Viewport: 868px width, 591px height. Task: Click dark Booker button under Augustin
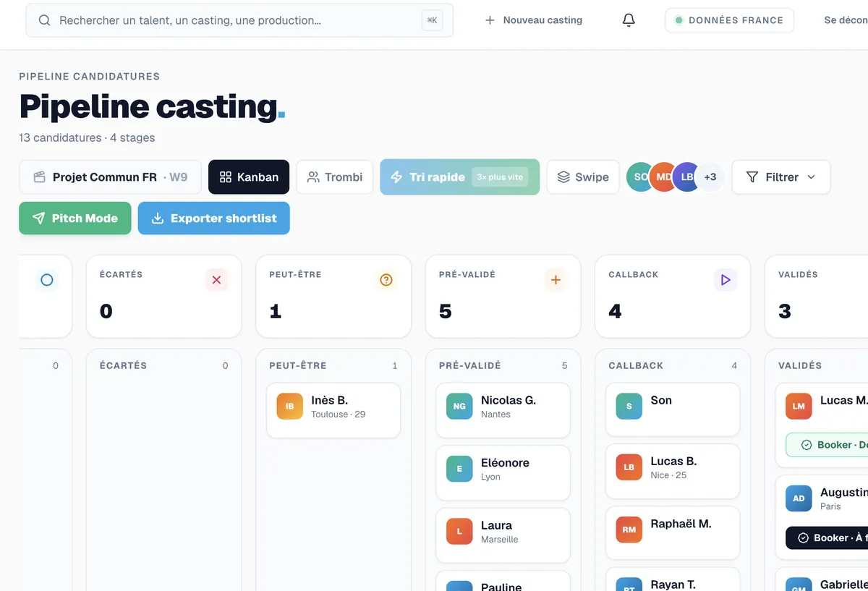point(827,537)
